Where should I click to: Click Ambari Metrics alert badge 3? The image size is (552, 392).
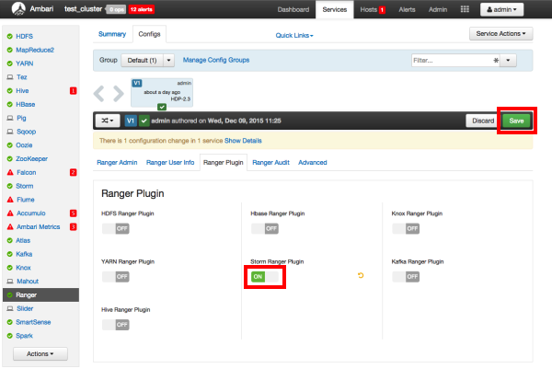pyautogui.click(x=74, y=226)
